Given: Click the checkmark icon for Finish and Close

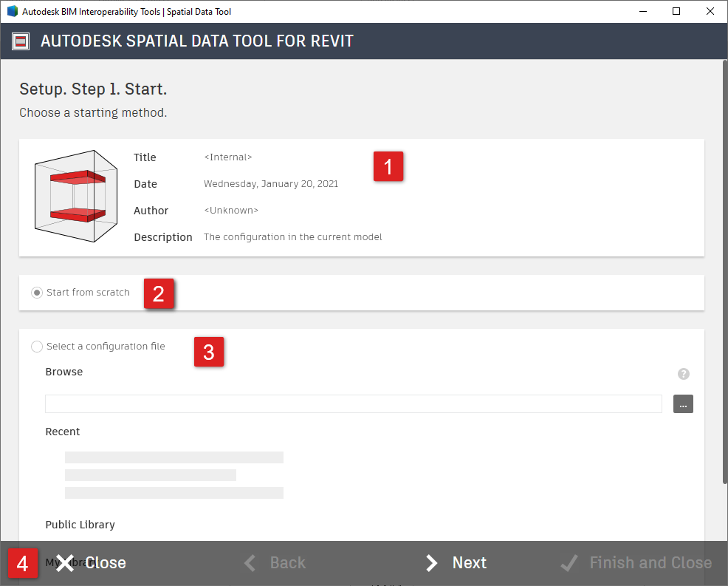Looking at the screenshot, I should [569, 562].
